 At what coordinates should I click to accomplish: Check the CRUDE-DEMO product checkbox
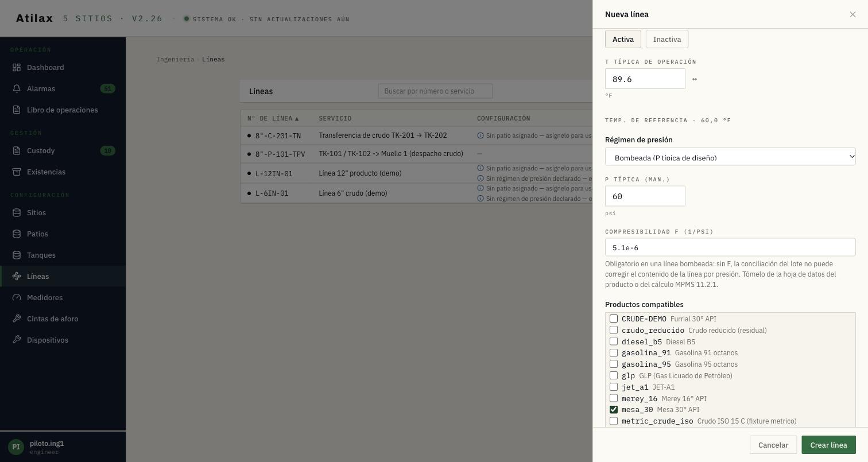614,319
